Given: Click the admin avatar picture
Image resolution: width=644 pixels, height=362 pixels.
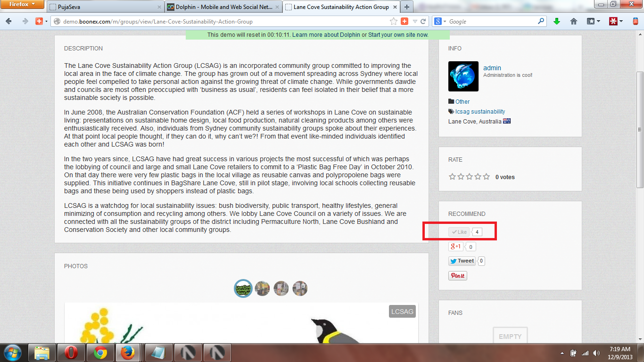Looking at the screenshot, I should pos(463,76).
